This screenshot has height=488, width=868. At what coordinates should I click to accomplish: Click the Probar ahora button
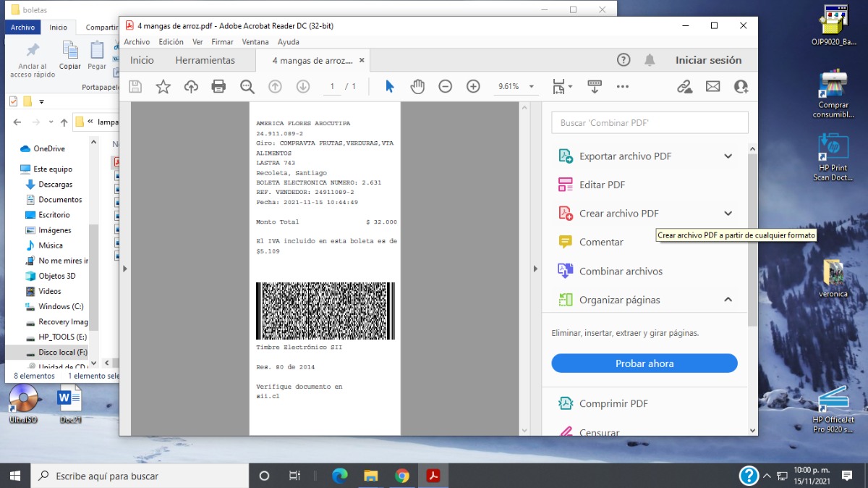click(x=644, y=363)
